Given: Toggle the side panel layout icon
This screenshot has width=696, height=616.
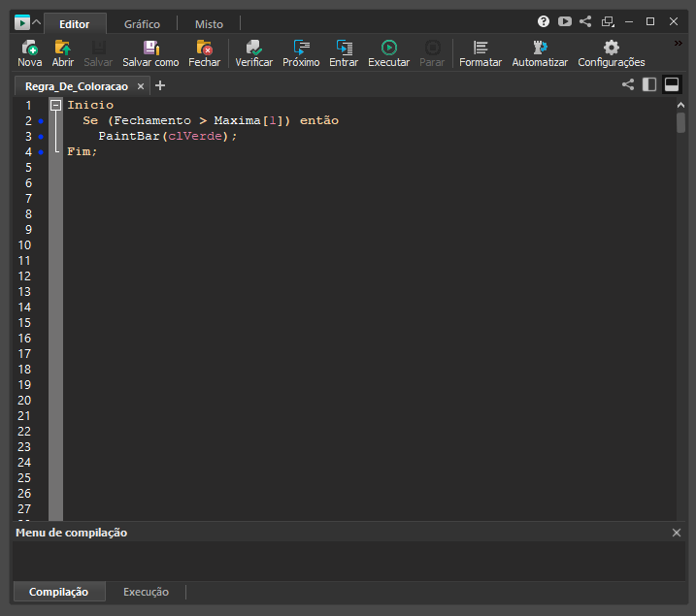Looking at the screenshot, I should (649, 84).
